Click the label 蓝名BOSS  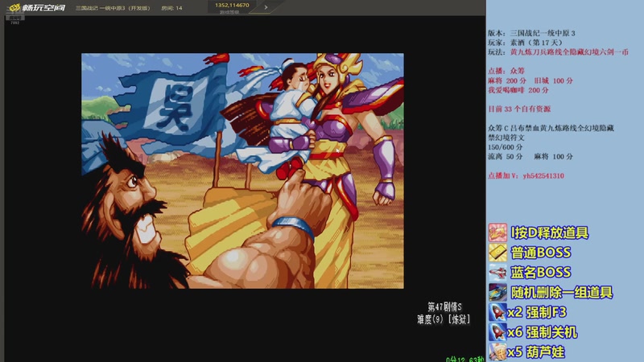(541, 272)
